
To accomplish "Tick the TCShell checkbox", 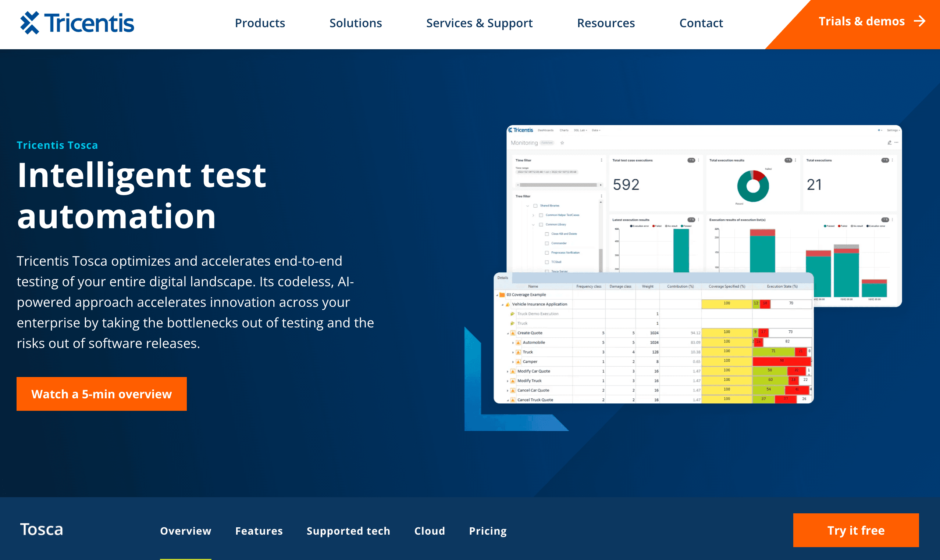I will [x=547, y=262].
